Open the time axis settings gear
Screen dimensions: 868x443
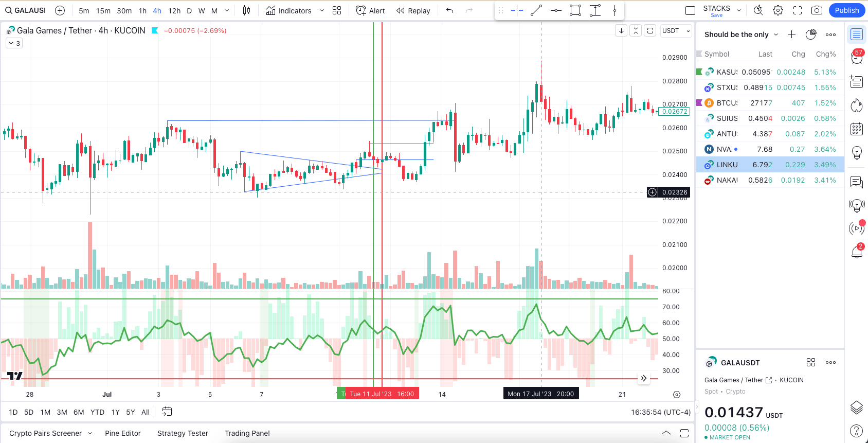677,395
